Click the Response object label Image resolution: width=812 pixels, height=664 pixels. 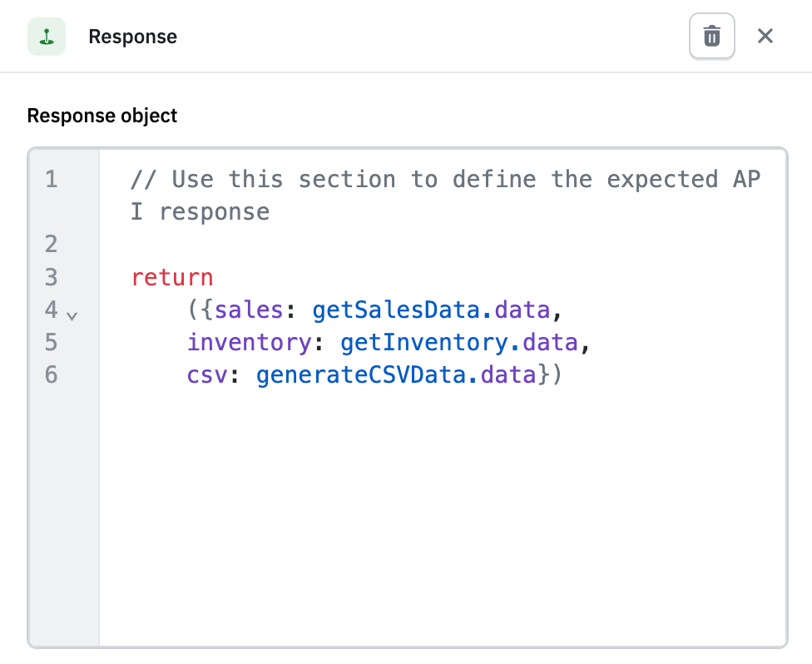point(101,116)
